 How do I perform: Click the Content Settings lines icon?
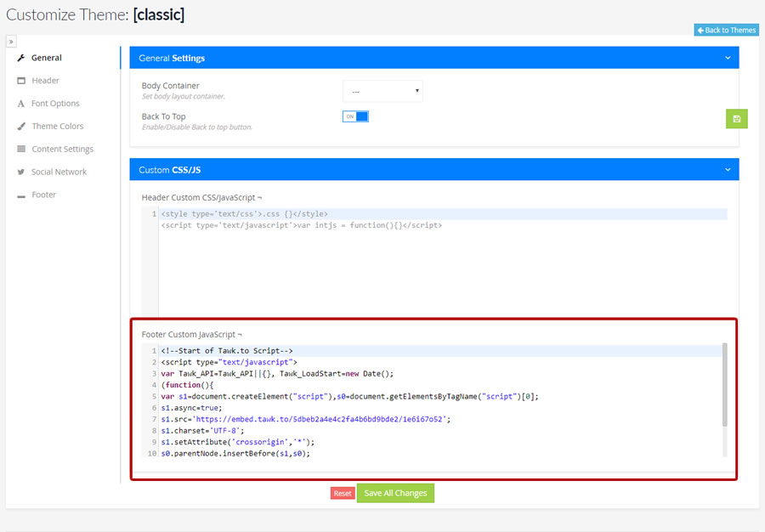[x=21, y=149]
